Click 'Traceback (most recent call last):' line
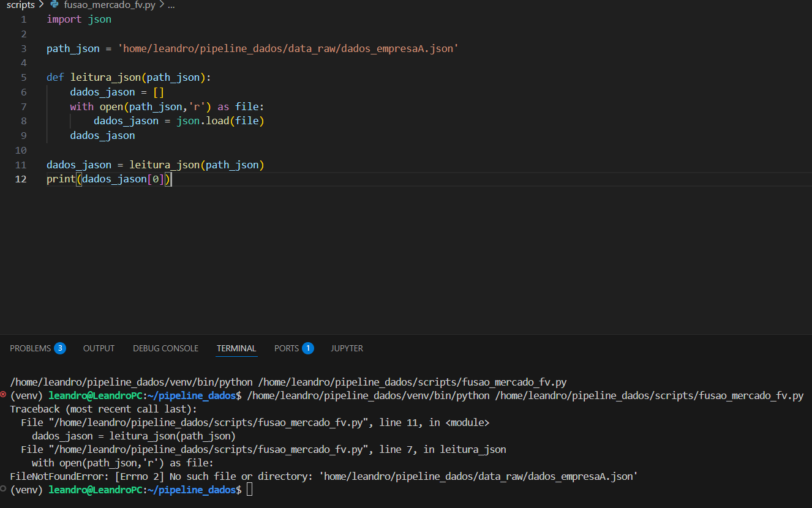The height and width of the screenshot is (508, 812). pos(103,409)
